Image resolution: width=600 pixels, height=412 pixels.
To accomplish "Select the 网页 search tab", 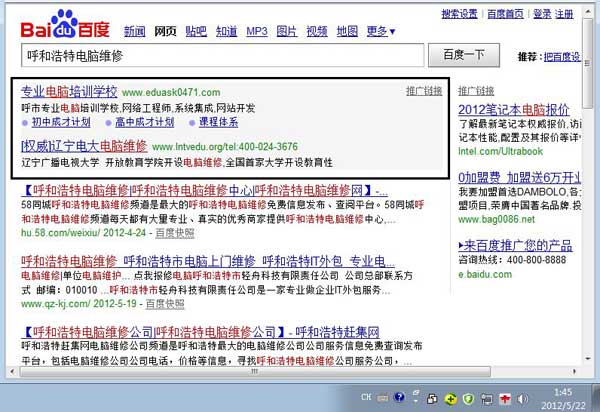I will 165,31.
